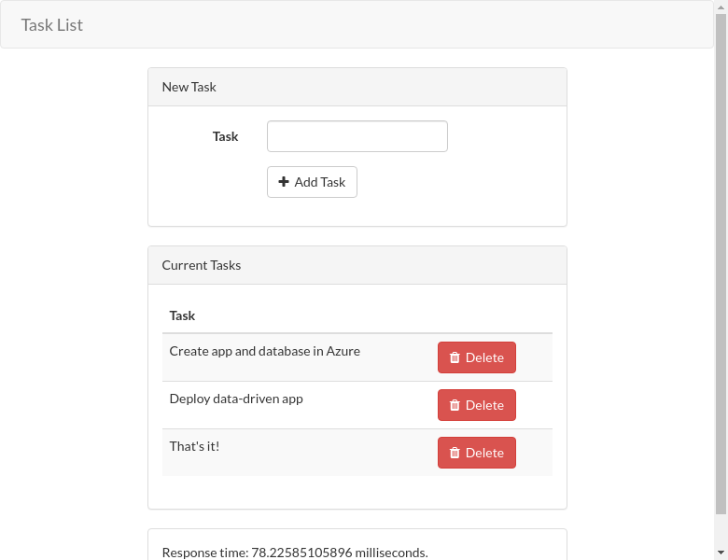Delete the 'Create app and database in Azure' task
The height and width of the screenshot is (560, 728).
coord(476,357)
